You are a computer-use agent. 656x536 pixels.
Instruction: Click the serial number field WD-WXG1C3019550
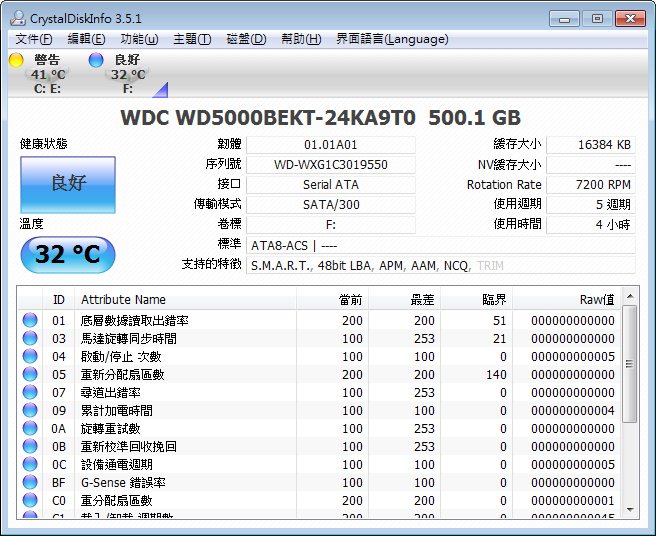331,165
